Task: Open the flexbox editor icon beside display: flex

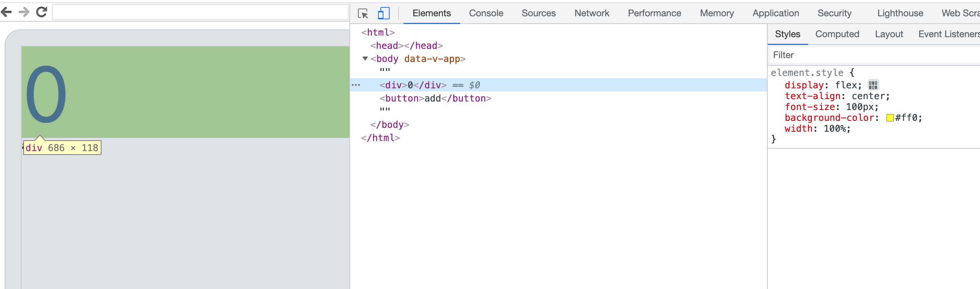Action: (x=873, y=85)
